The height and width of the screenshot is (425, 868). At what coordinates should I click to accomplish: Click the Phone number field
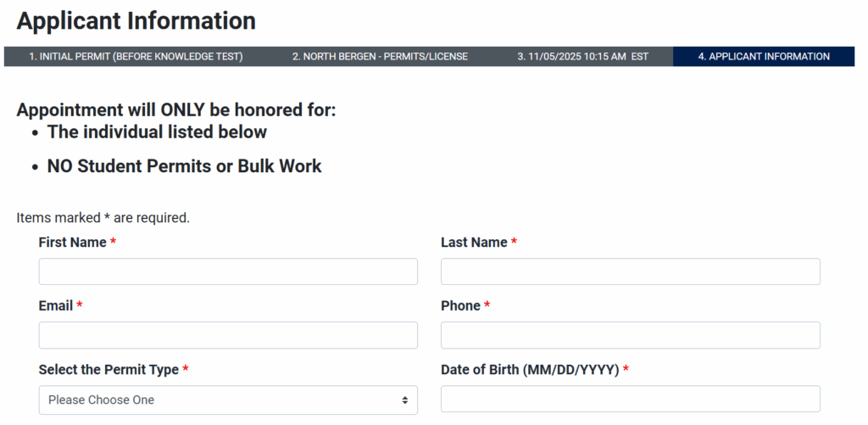coord(630,335)
